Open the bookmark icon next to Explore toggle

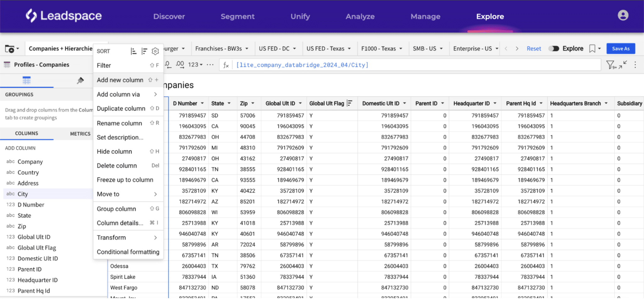(x=592, y=48)
